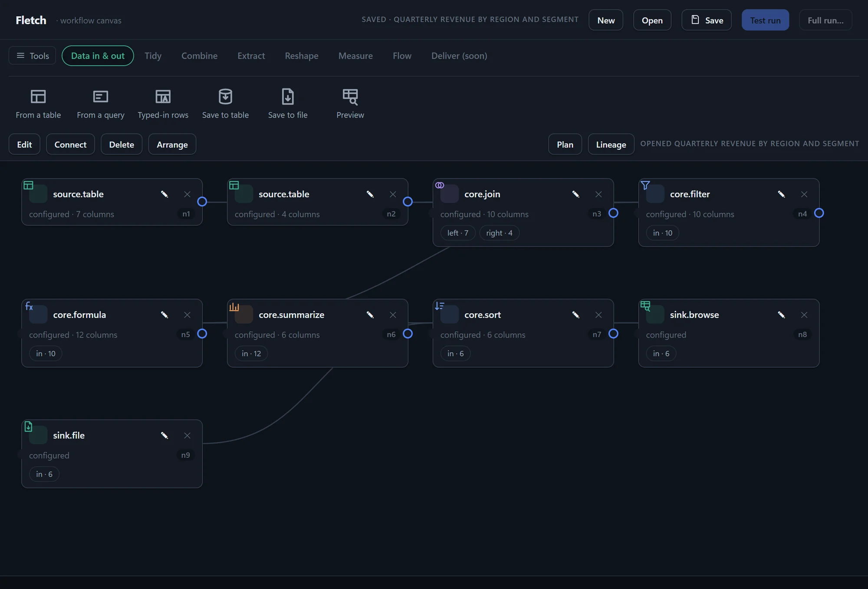Viewport: 868px width, 589px height.
Task: Show the Plan view
Action: coord(565,144)
